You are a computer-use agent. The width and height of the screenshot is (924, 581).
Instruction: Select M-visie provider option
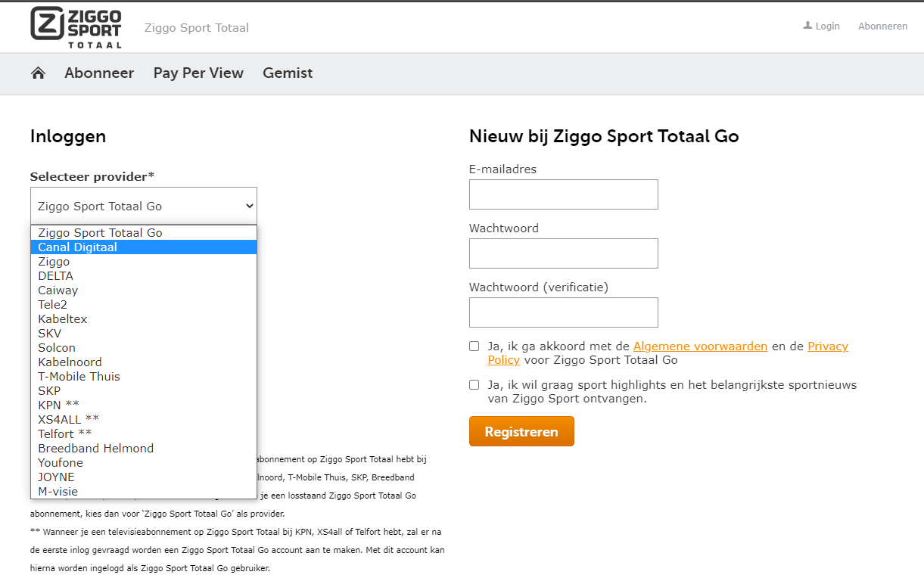coord(144,492)
